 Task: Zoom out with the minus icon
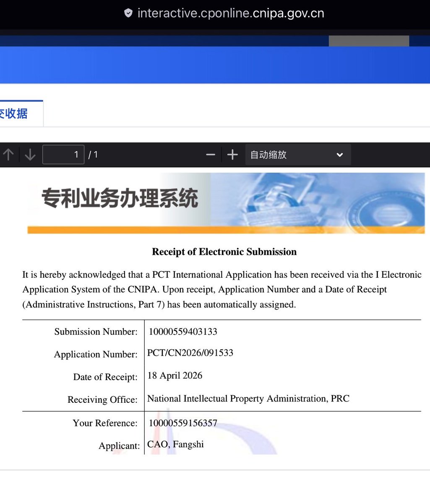pos(210,155)
